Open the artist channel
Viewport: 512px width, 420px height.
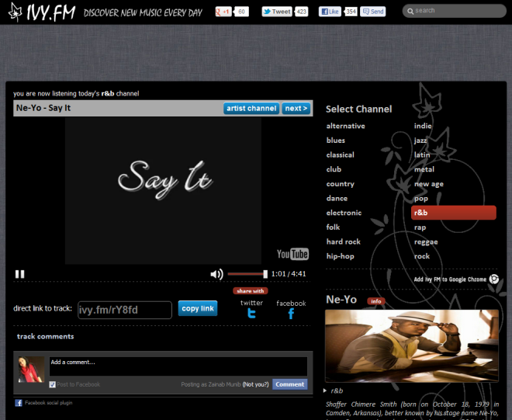point(251,109)
